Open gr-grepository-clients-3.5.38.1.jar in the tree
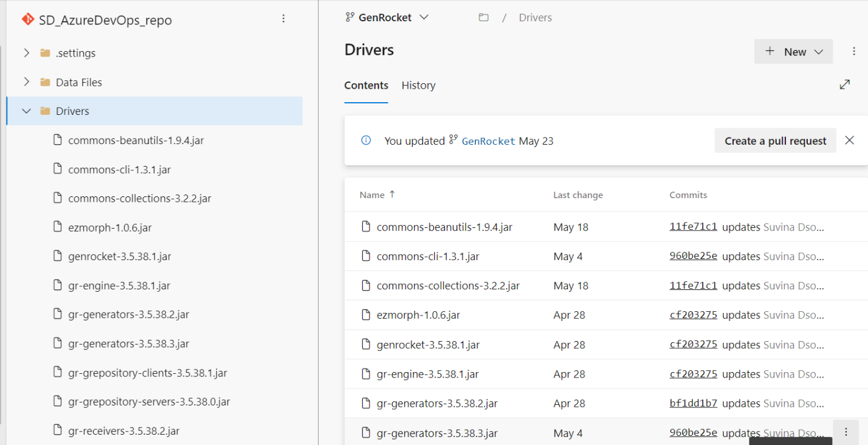Screen dimensions: 868x445 click(148, 373)
